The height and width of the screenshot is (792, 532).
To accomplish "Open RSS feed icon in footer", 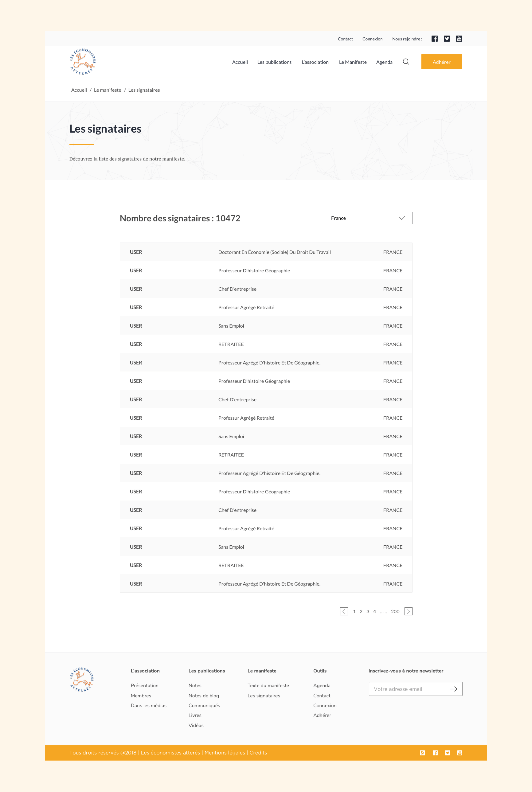I will tap(422, 753).
